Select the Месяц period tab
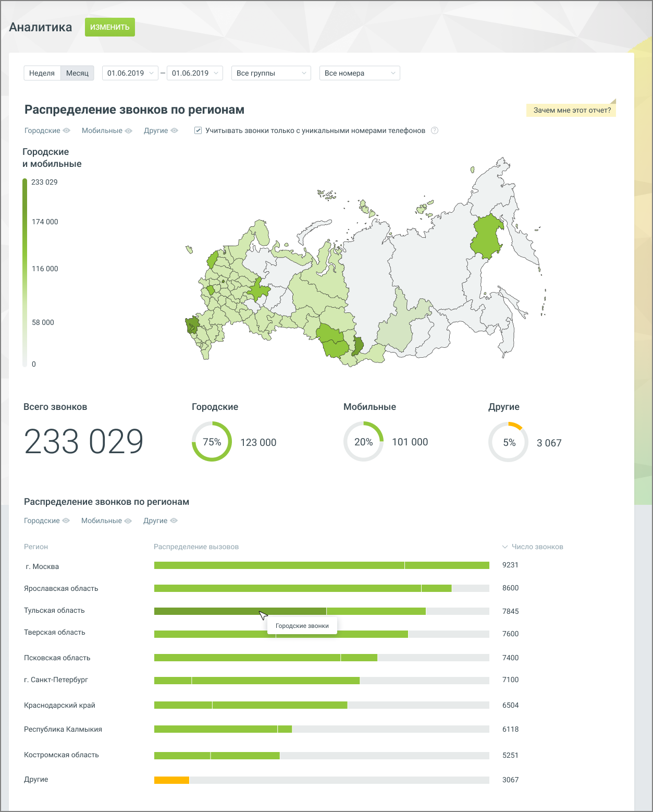Screen dimensions: 653x812 (x=78, y=73)
